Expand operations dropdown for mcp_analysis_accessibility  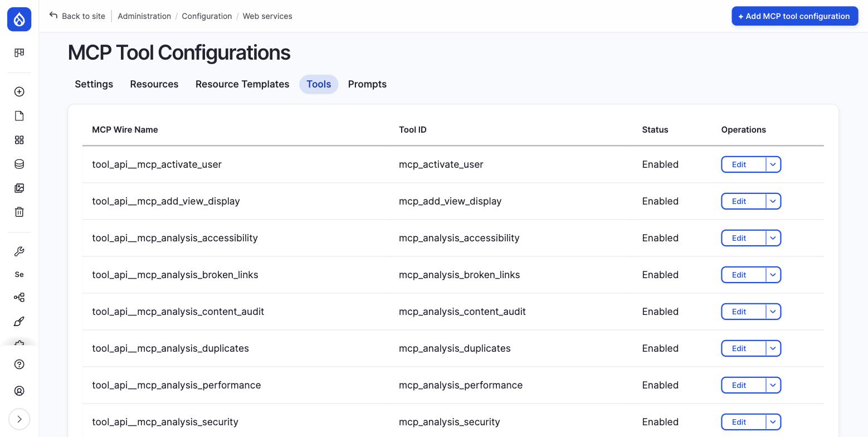coord(773,238)
